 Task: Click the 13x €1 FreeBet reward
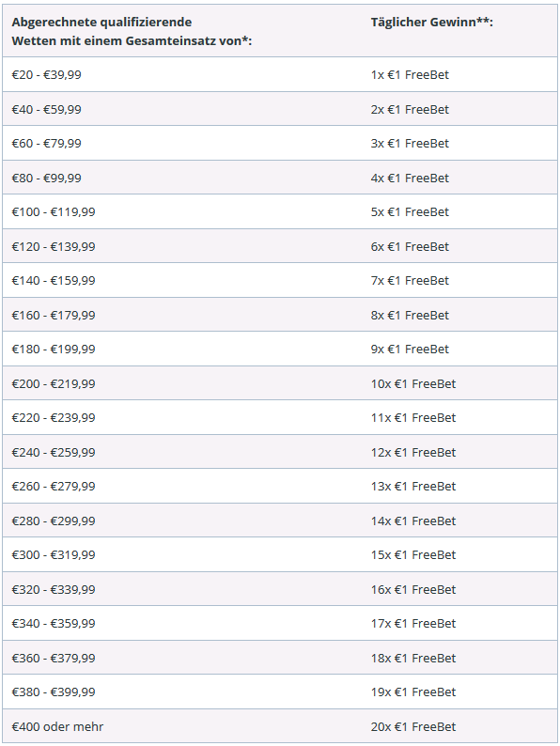tap(413, 486)
